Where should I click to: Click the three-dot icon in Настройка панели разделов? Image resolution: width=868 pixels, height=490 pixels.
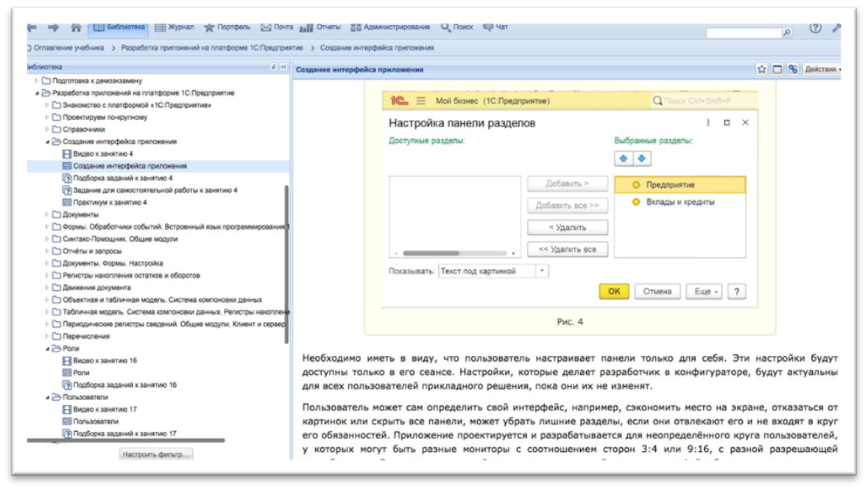pyautogui.click(x=708, y=122)
